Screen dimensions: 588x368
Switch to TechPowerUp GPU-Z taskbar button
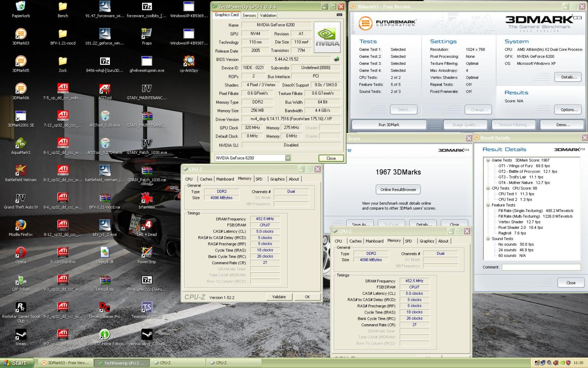[x=121, y=363]
